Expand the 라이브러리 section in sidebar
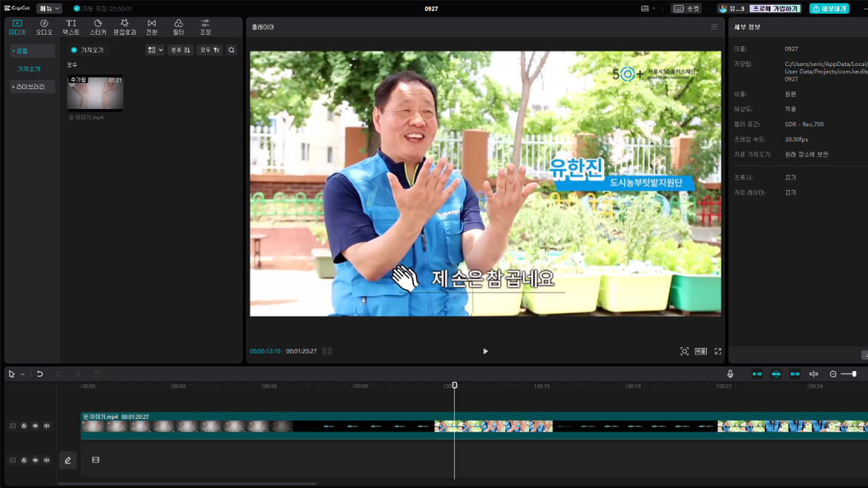The width and height of the screenshot is (868, 488). point(30,87)
